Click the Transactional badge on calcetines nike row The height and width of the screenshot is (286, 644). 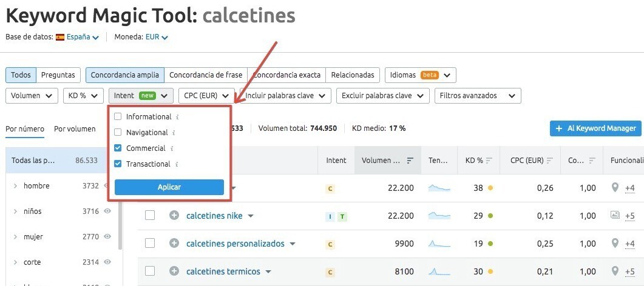coord(342,216)
